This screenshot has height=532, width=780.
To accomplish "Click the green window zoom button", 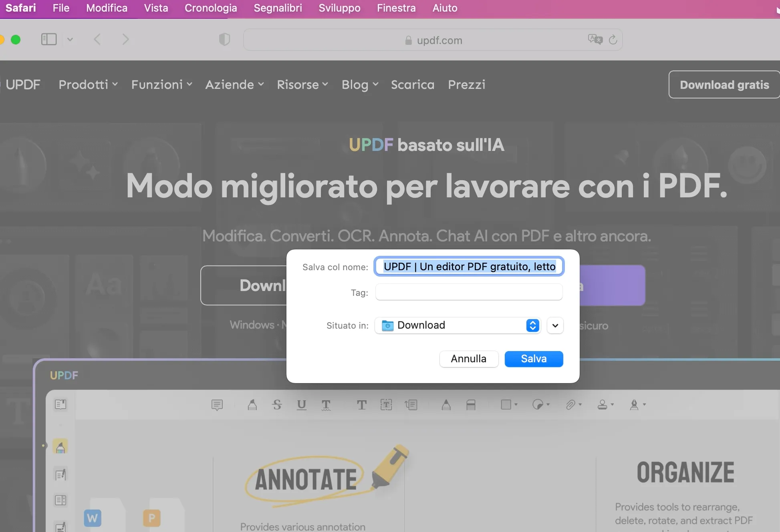I will coord(16,40).
